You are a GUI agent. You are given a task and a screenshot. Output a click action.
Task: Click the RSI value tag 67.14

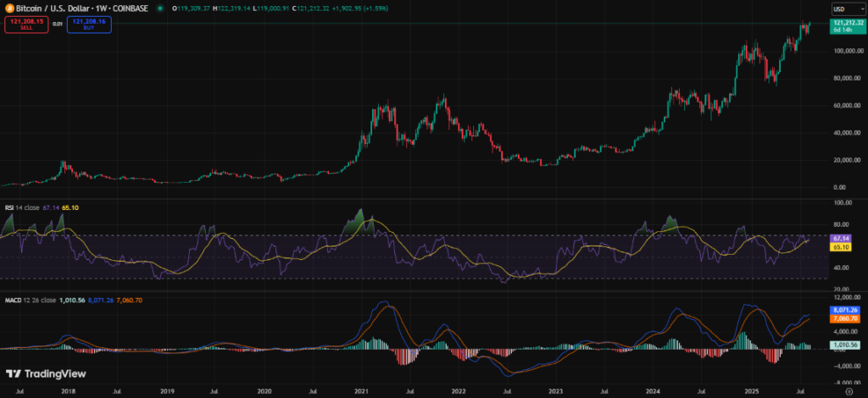coord(840,238)
